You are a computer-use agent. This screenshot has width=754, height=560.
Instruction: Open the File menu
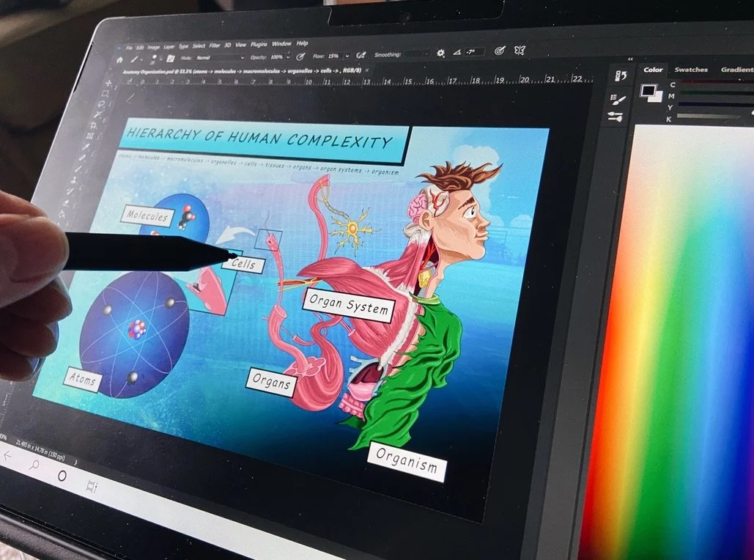pos(129,48)
